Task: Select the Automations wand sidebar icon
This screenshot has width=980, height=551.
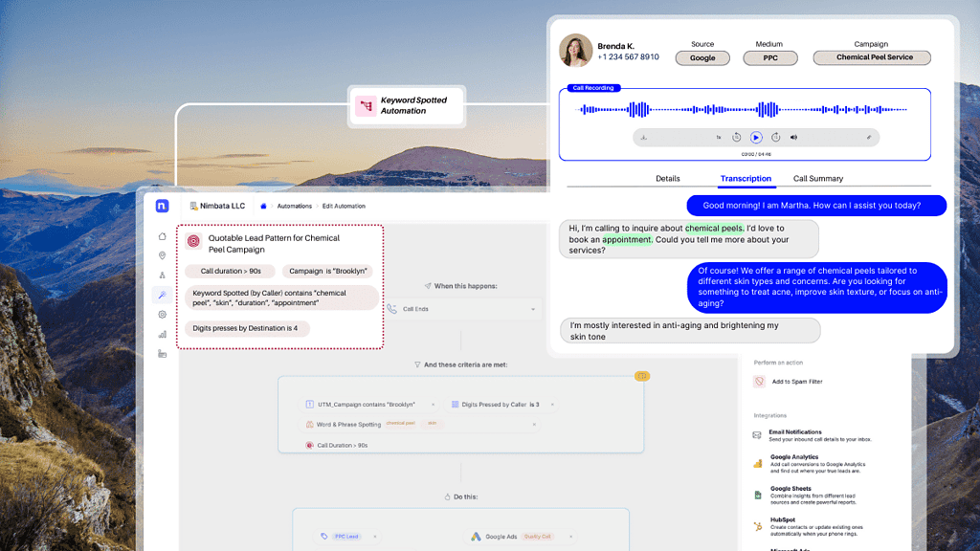Action: [162, 295]
